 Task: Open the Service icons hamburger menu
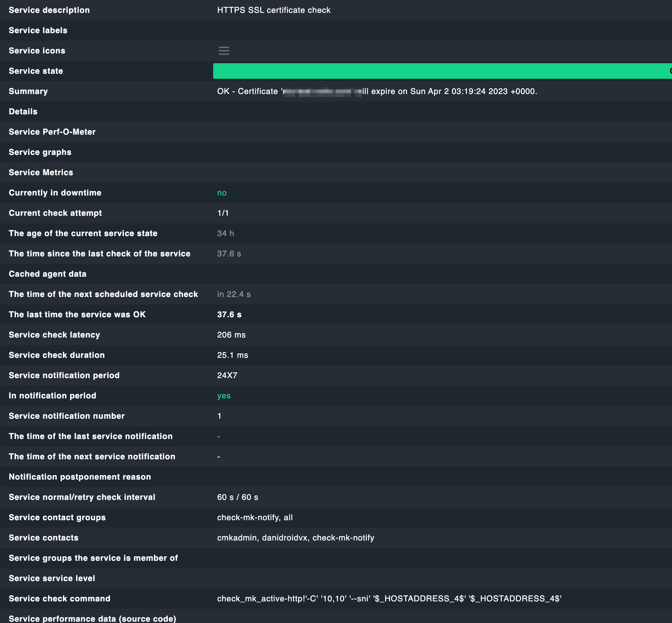(224, 51)
